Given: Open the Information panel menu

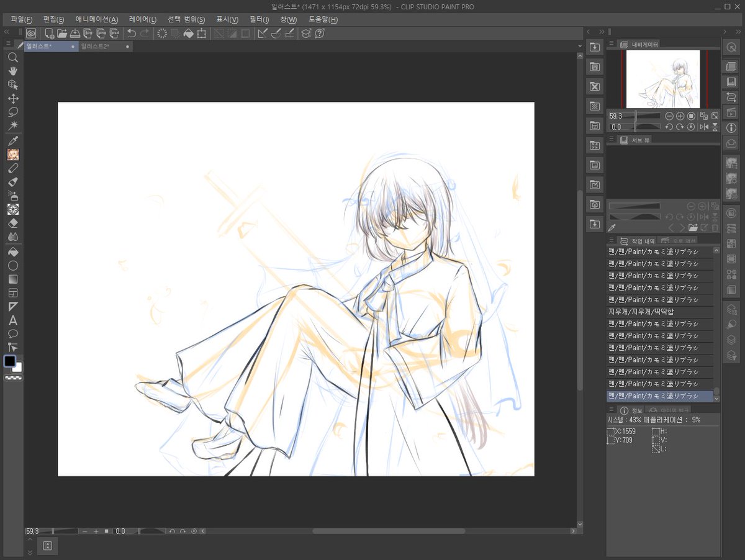Looking at the screenshot, I should click(x=612, y=410).
